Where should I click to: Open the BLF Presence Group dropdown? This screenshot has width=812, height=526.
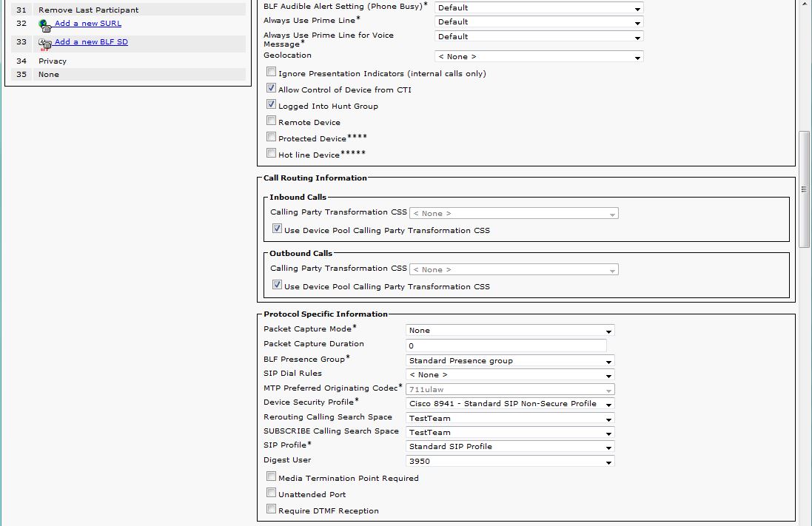tap(509, 361)
